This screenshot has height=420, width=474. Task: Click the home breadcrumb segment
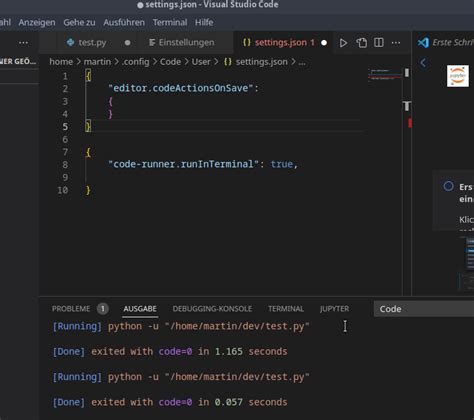pos(61,62)
